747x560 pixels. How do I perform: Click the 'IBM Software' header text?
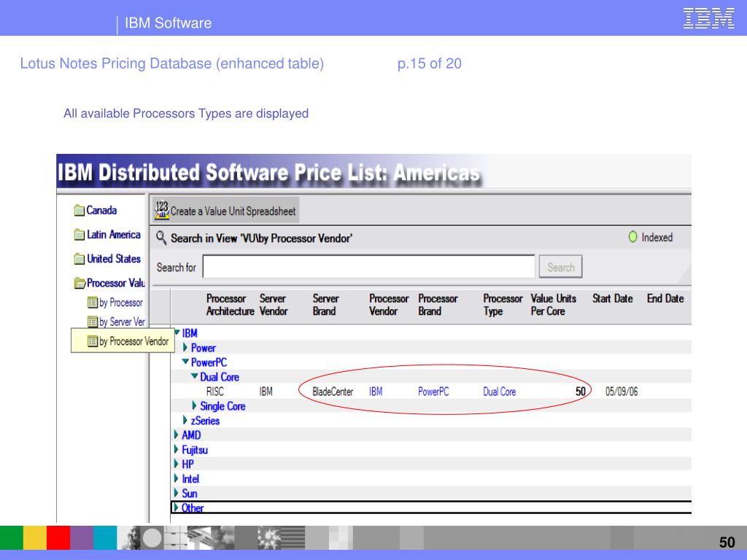click(x=169, y=23)
